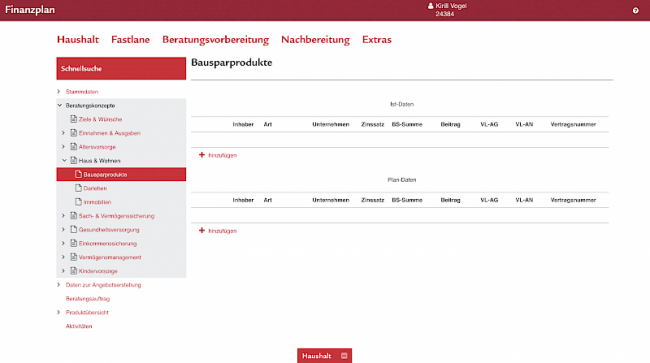Collapse the Beratungskonzepte tree node
Image resolution: width=650 pixels, height=363 pixels.
coord(59,105)
